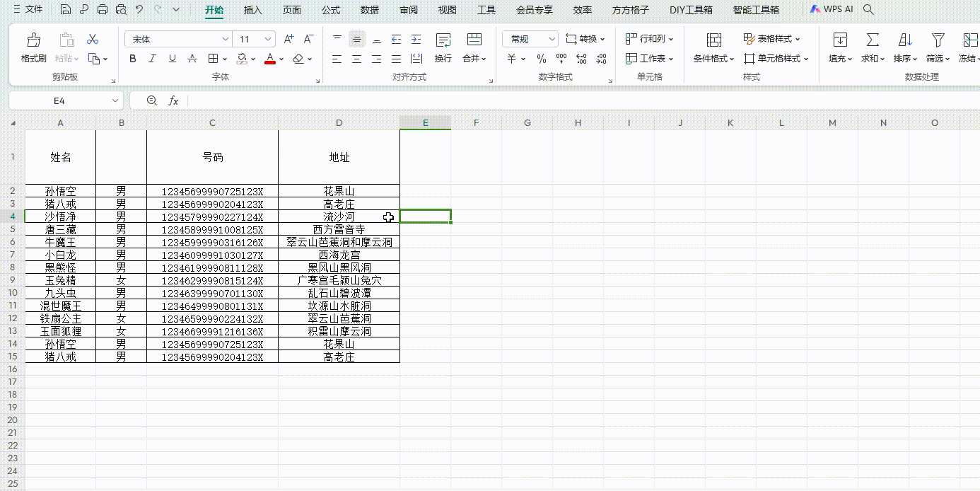Click the Borders icon in font group

pyautogui.click(x=214, y=59)
